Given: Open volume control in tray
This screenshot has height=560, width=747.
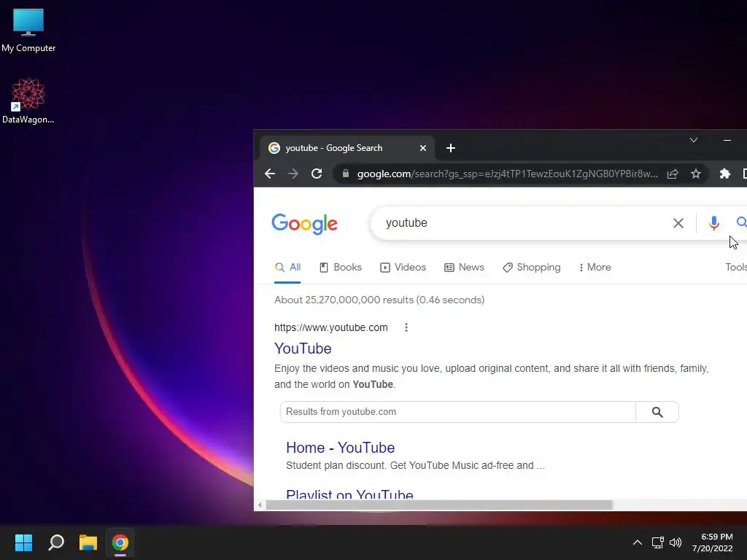Looking at the screenshot, I should pos(676,542).
